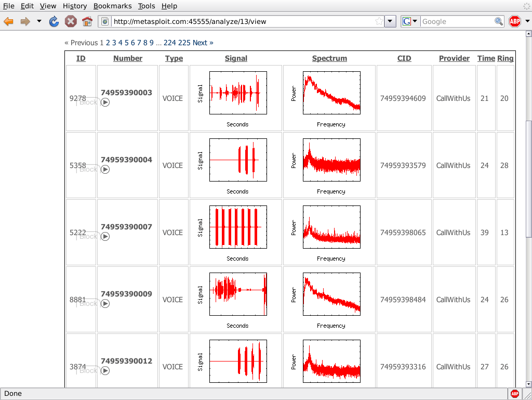Sort the table by the Provider column
Image resolution: width=532 pixels, height=400 pixels.
coord(454,58)
